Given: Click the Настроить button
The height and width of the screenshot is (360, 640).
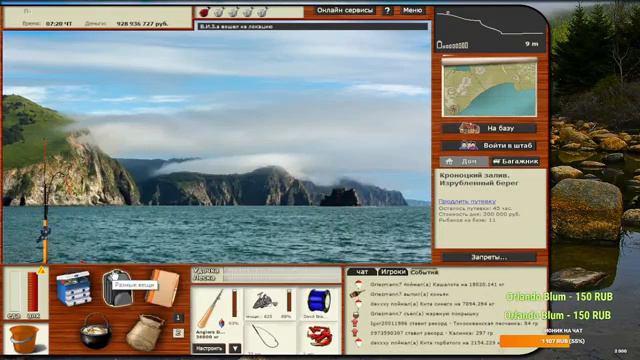Looking at the screenshot, I should tap(209, 349).
